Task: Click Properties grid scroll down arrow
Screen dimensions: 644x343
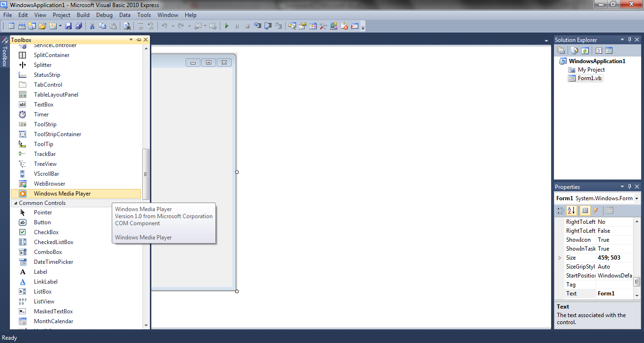Action: pyautogui.click(x=637, y=295)
